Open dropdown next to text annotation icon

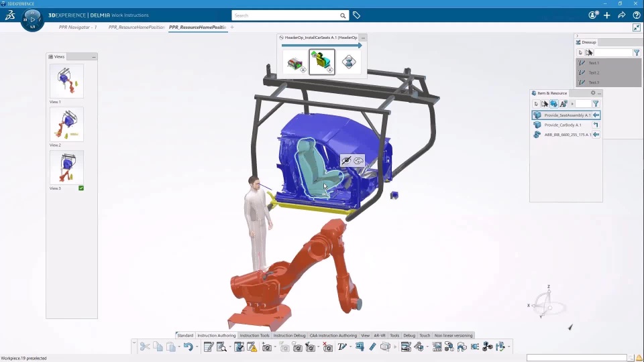(351, 347)
